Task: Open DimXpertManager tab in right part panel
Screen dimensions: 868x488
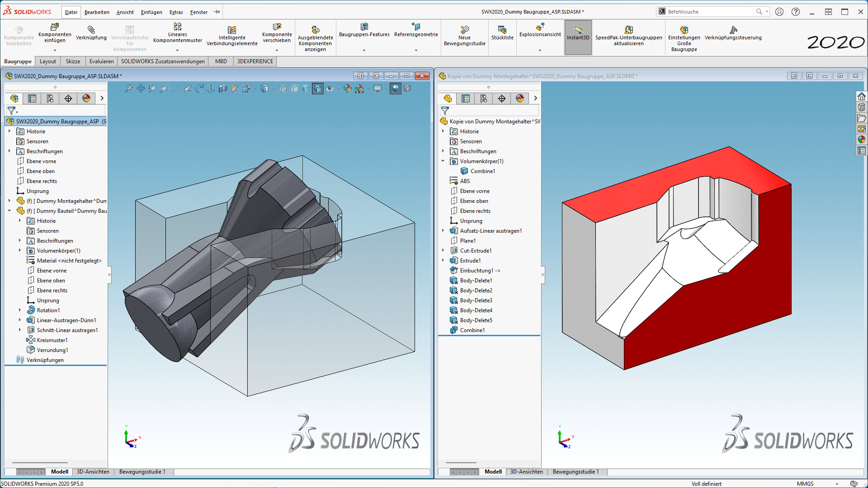Action: click(502, 99)
